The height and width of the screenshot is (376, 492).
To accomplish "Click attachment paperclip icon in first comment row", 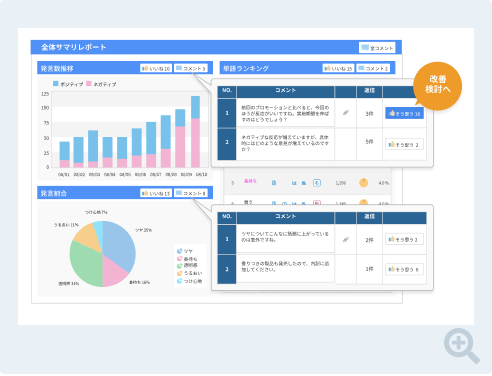I will point(346,113).
